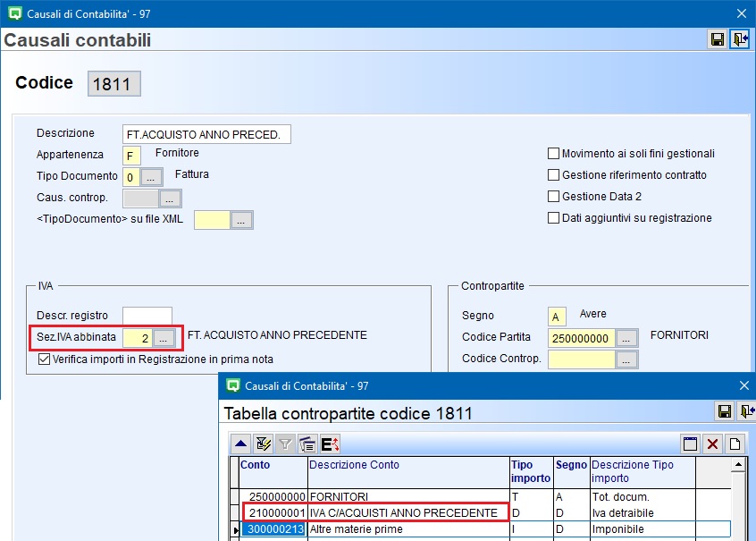Click the Imponibile cell

pyautogui.click(x=643, y=529)
